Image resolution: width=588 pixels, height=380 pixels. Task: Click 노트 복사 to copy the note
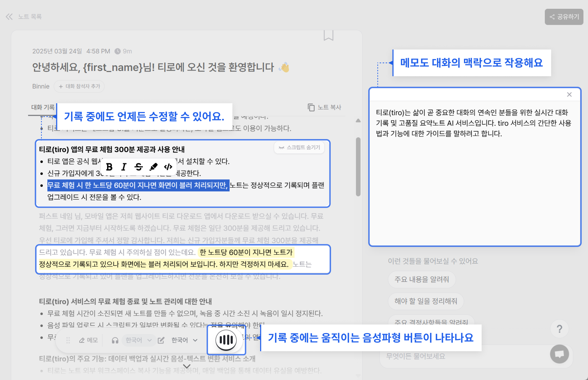pos(324,107)
